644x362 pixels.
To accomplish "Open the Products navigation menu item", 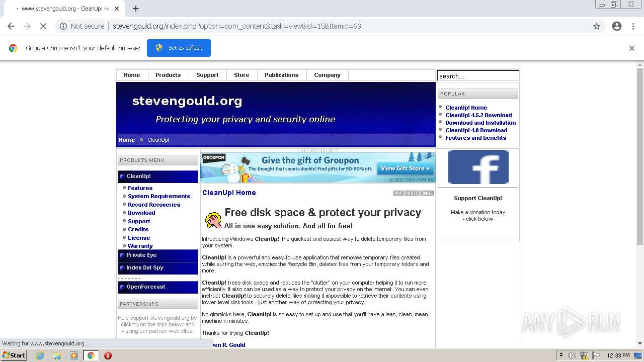I will (168, 75).
